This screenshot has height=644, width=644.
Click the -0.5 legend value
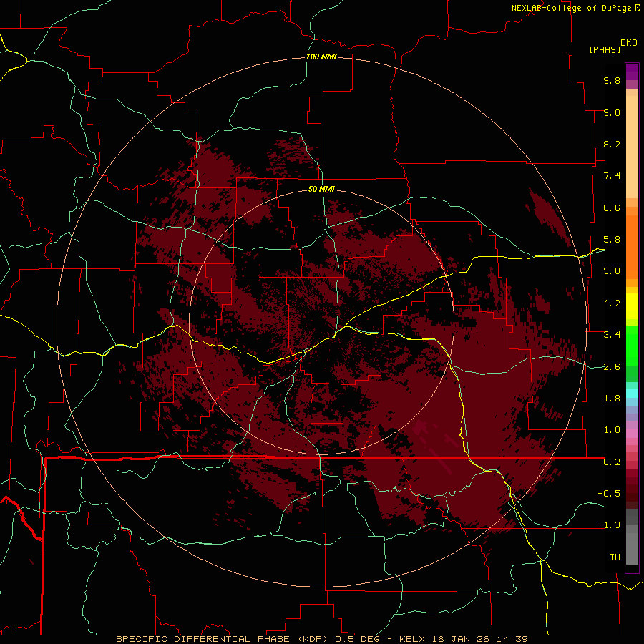click(x=609, y=494)
